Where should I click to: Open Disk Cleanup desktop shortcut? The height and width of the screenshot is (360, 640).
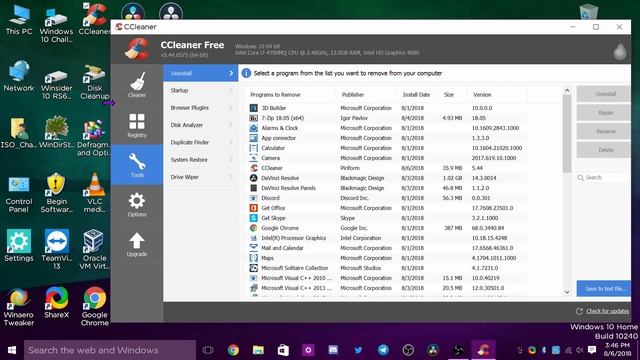pos(95,82)
